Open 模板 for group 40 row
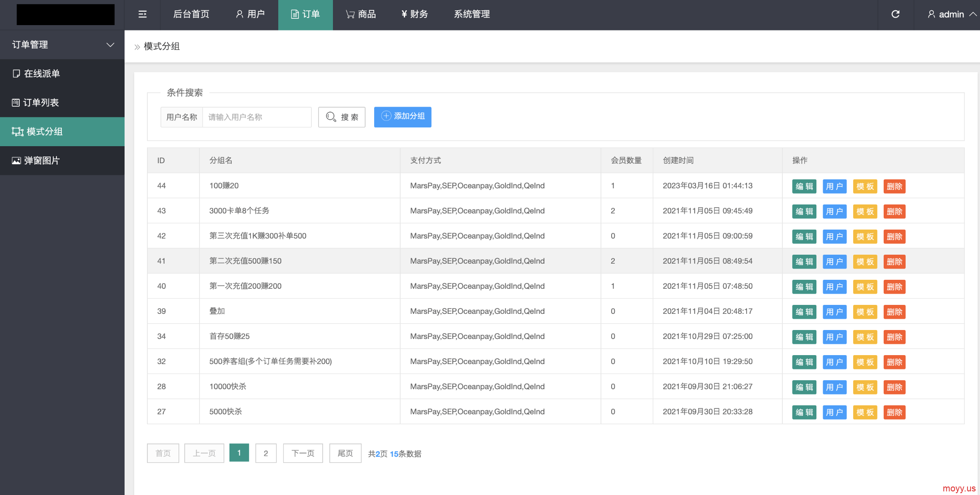 click(x=865, y=287)
